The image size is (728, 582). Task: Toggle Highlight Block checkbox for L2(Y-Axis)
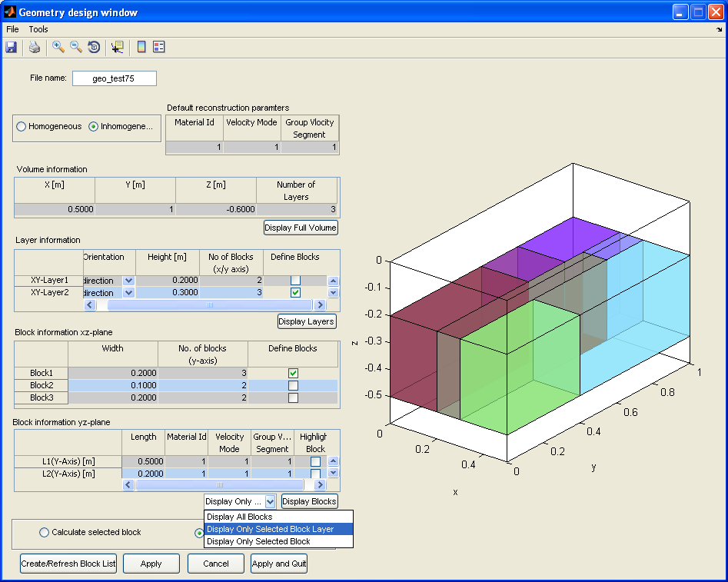pos(315,474)
